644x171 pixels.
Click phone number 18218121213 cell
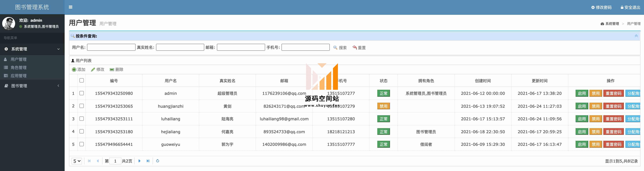[x=341, y=132]
